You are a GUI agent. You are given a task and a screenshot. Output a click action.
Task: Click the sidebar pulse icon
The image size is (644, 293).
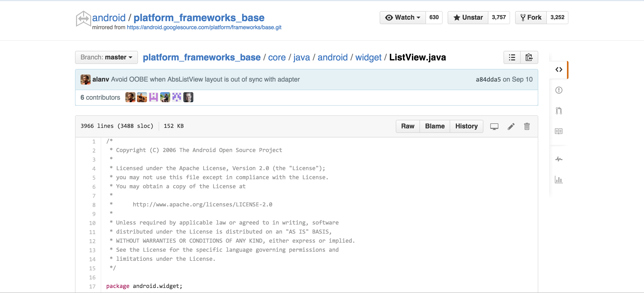558,159
